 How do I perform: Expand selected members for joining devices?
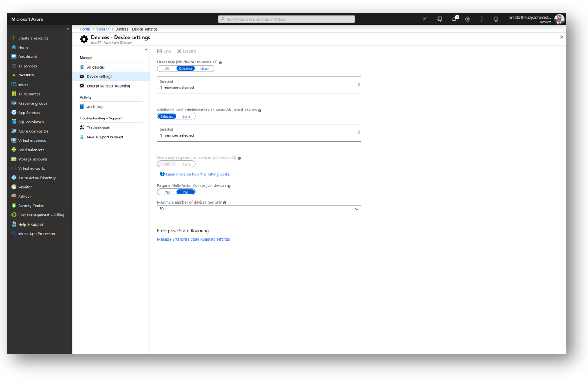(x=259, y=85)
